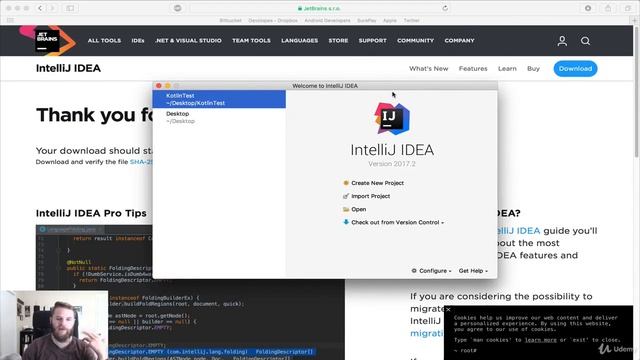Click the Bitbucket bookmark in Safari favorites bar
The image size is (640, 360).
pyautogui.click(x=230, y=20)
